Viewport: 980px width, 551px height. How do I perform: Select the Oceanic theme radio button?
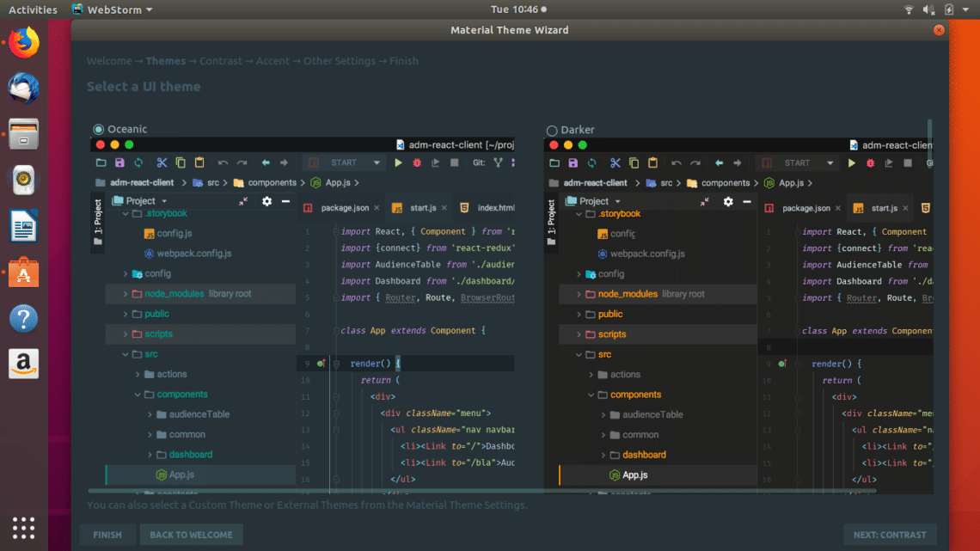(98, 129)
